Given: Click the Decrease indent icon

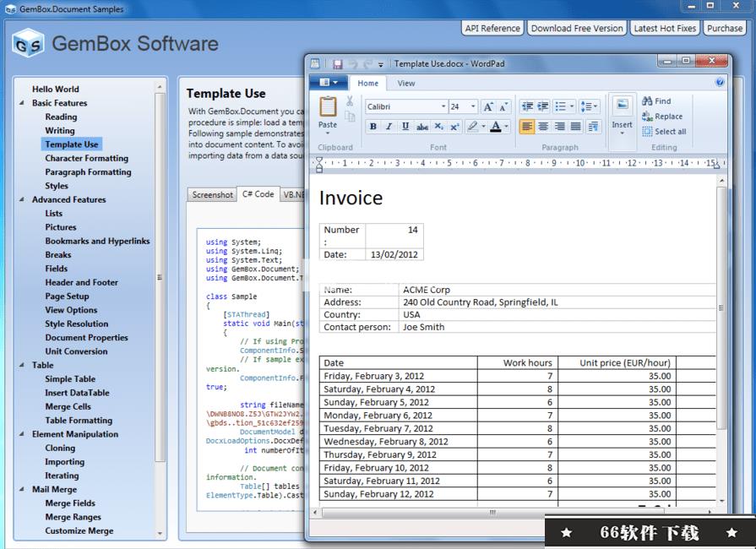Looking at the screenshot, I should (527, 106).
